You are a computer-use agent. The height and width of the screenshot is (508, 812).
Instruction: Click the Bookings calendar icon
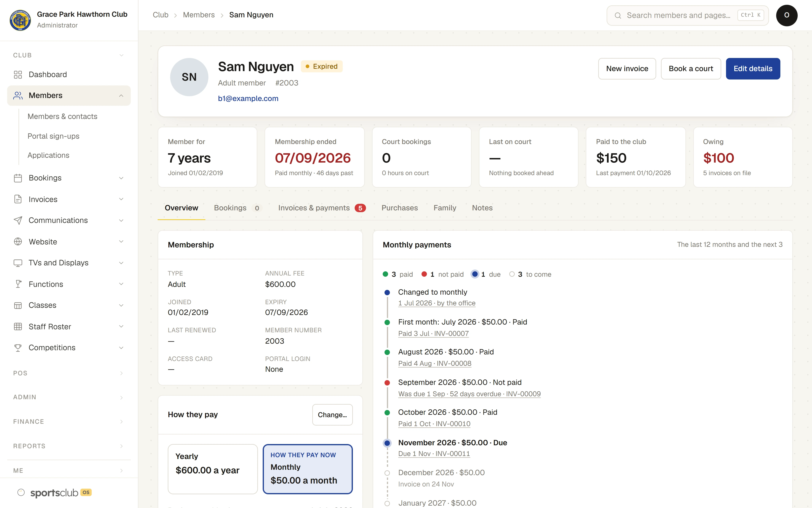click(18, 178)
